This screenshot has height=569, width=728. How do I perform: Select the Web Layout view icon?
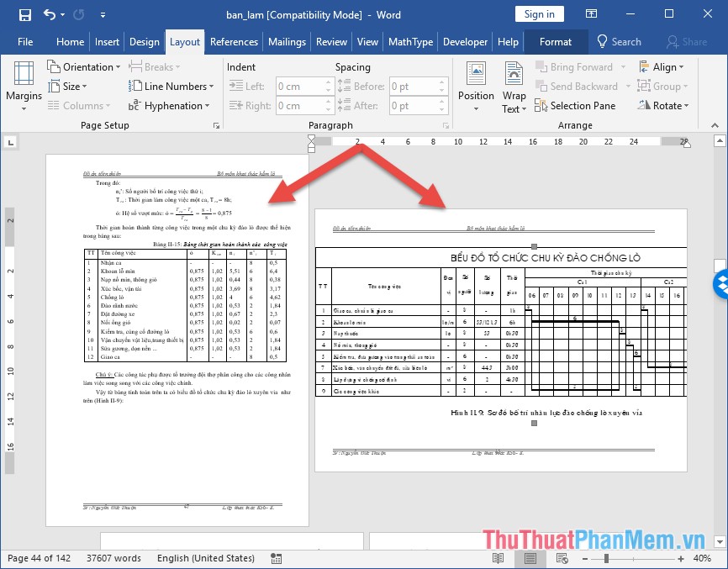click(x=561, y=557)
